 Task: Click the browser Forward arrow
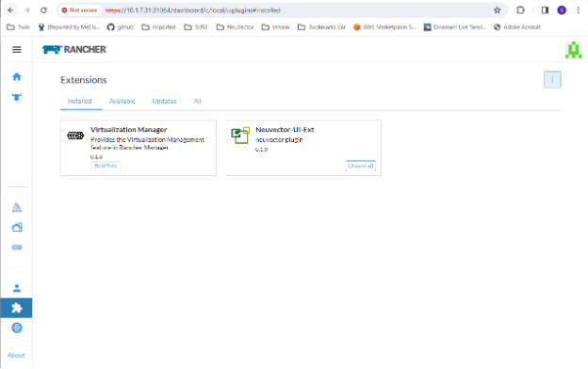coord(27,10)
